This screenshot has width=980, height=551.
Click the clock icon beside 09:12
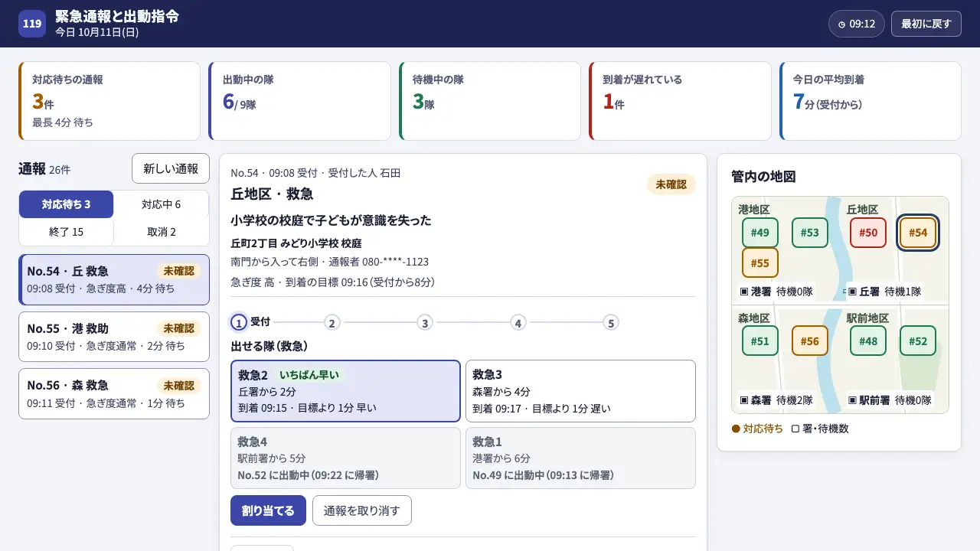(841, 24)
